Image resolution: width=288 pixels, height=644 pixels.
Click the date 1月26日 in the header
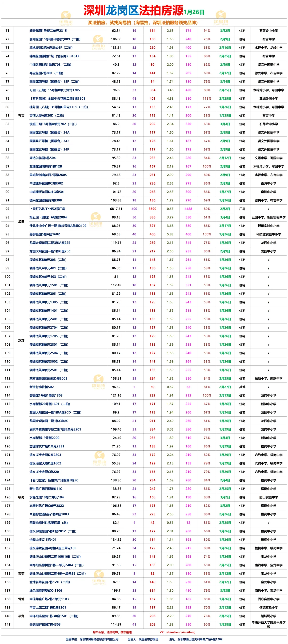coord(194,12)
